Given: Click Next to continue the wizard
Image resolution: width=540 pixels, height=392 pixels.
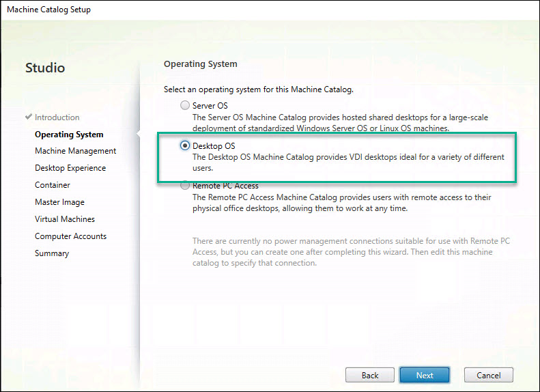Looking at the screenshot, I should [424, 375].
